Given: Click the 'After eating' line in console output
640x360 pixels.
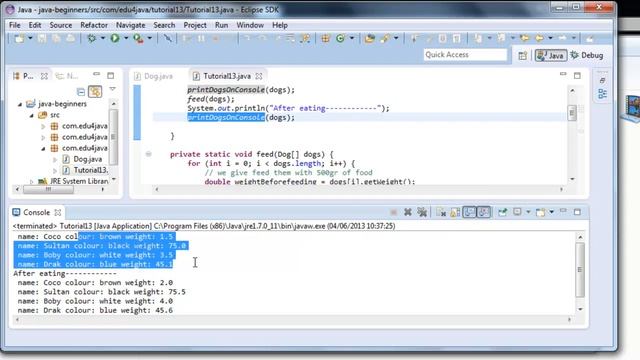Looking at the screenshot, I should pos(64,273).
